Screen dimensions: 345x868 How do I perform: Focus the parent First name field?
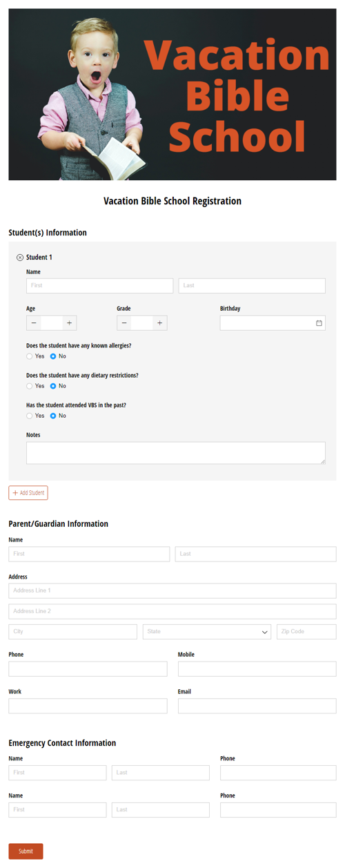pyautogui.click(x=89, y=554)
